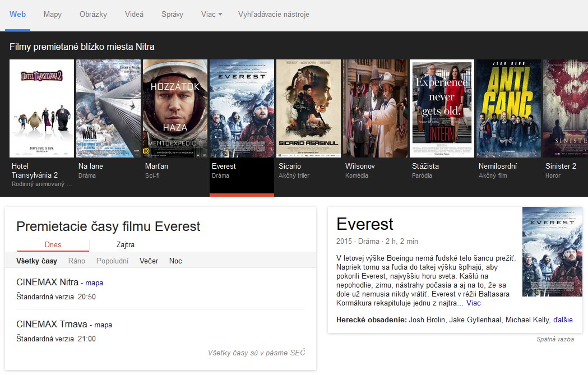Open map link for CINEMAX Trnava
The height and width of the screenshot is (375, 588).
click(x=103, y=325)
